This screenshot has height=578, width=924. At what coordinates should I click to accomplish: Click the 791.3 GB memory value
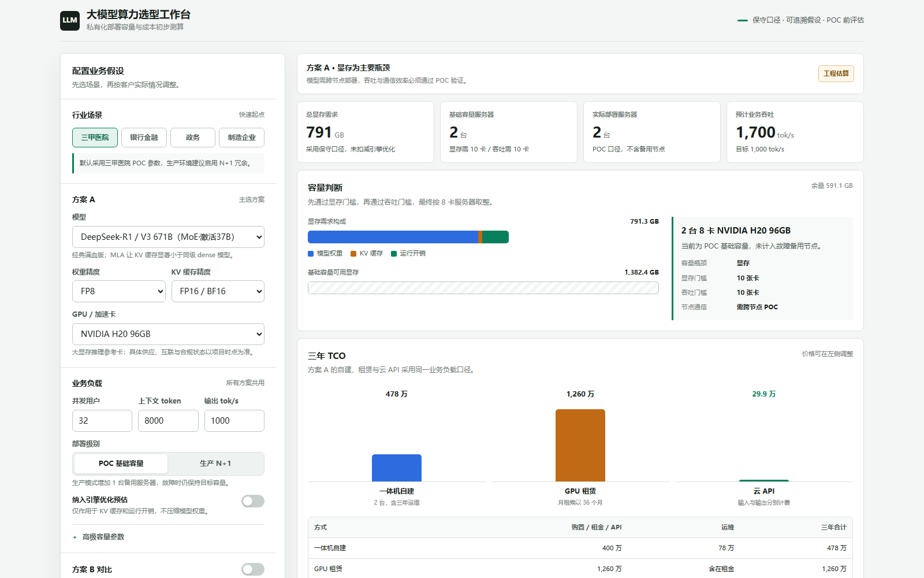tap(644, 221)
